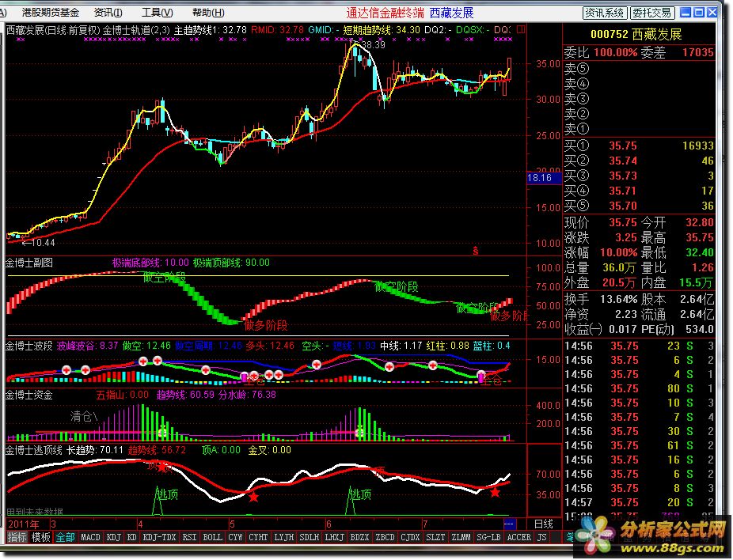Viewport: 733px width, 560px height.
Task: Click the 买⑤ price 35.70 row
Action: 639,206
